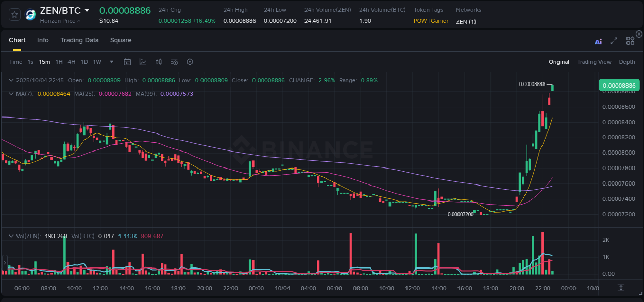Viewport: 644px width, 302px height.
Task: Open the widgets layout icon
Action: pos(630,41)
